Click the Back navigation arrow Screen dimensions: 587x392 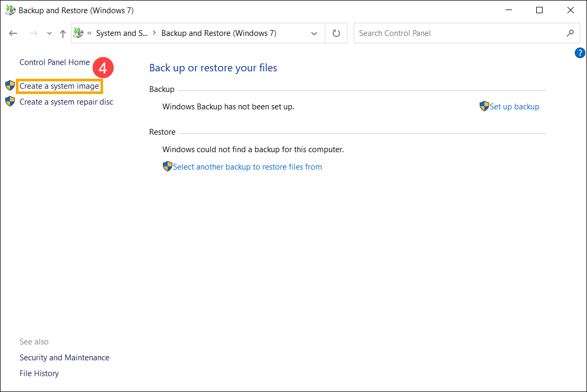[x=13, y=33]
